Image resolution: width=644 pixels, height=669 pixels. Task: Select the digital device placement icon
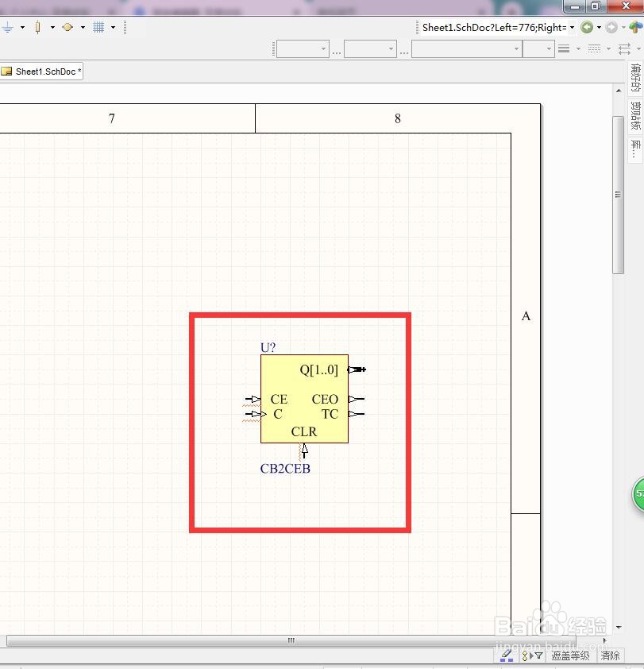click(38, 28)
